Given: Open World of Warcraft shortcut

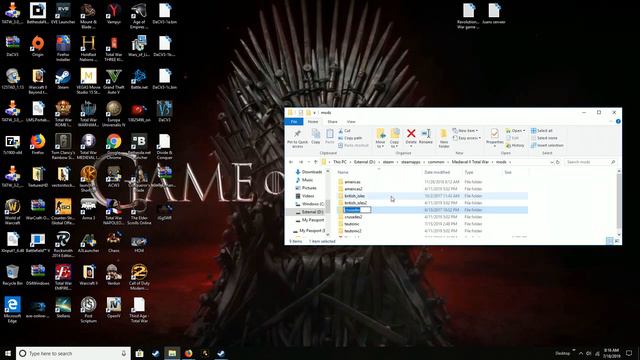Looking at the screenshot, I should pyautogui.click(x=12, y=212).
